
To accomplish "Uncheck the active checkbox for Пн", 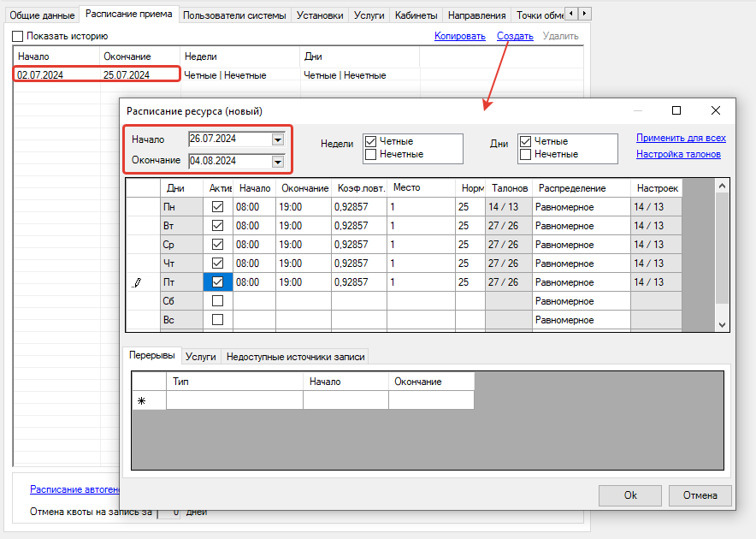I will [x=217, y=207].
